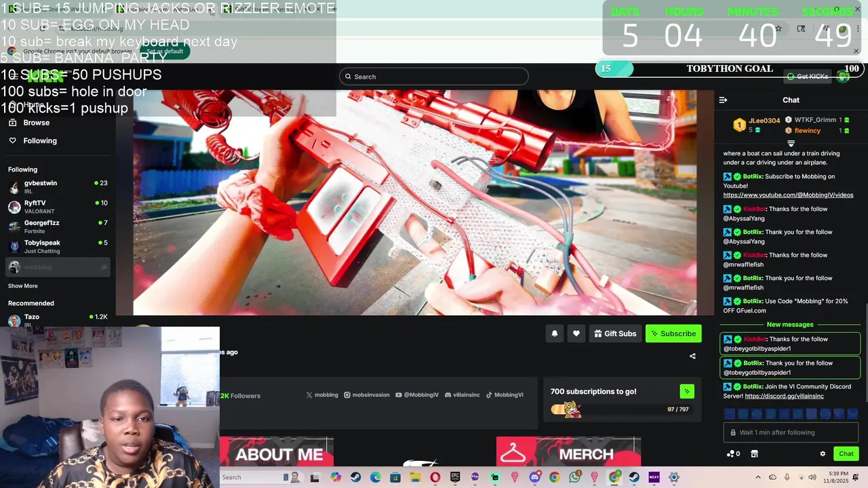Open network icon in system tray

pos(802,477)
